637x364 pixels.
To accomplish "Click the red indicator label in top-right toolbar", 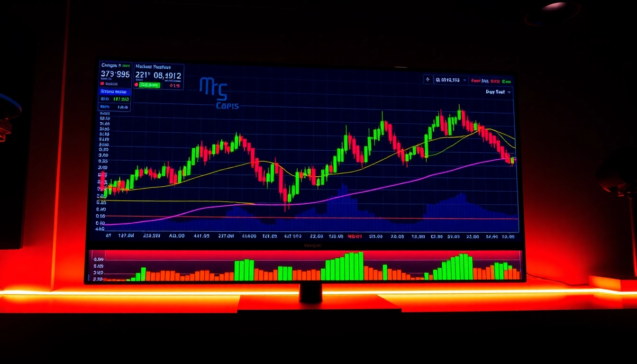I will (x=475, y=81).
